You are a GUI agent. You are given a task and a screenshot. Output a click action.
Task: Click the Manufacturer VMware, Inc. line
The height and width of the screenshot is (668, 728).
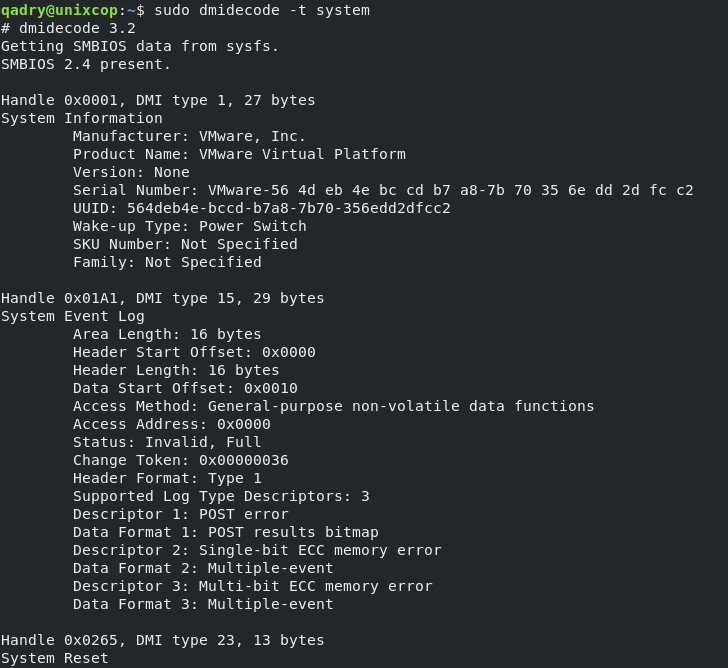(189, 136)
